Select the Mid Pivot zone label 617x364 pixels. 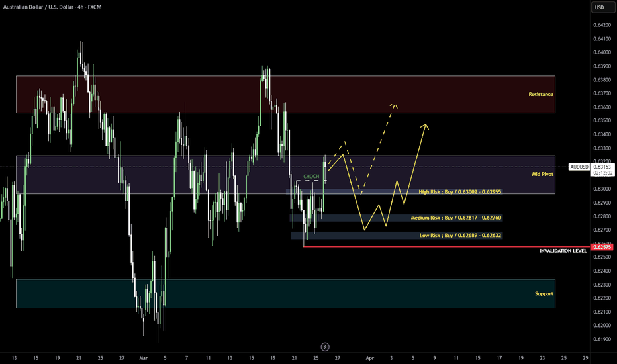542,174
